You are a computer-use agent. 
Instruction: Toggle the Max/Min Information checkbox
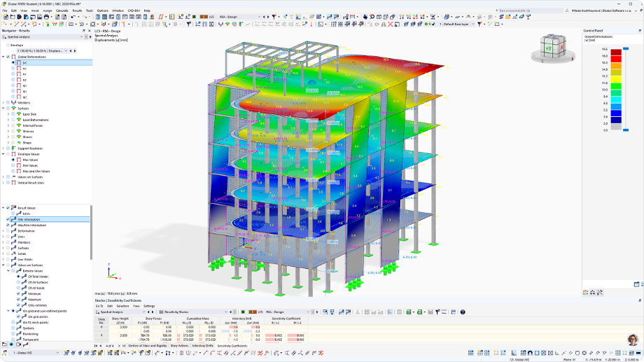(8, 225)
